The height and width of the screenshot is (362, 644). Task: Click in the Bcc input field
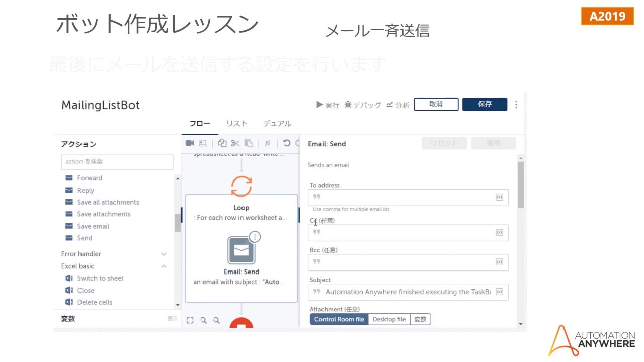pos(408,262)
